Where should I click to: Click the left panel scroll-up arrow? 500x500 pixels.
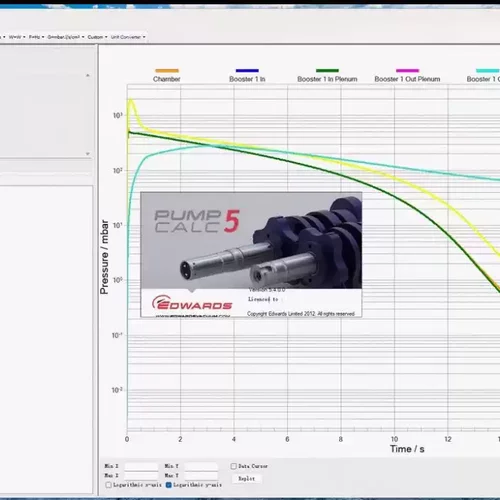88,76
